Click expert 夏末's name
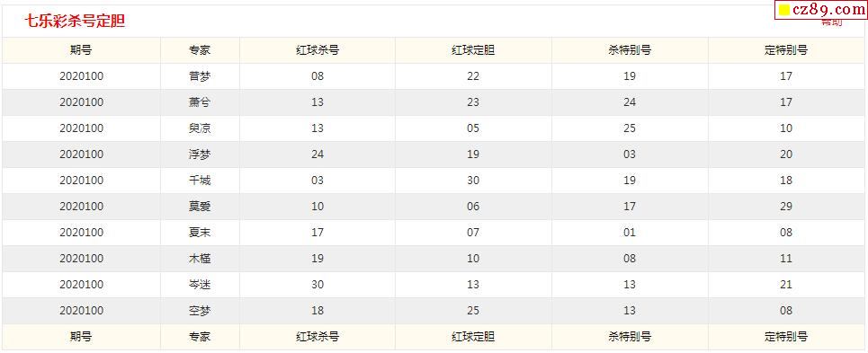Viewport: 868px width, 353px height. (200, 233)
